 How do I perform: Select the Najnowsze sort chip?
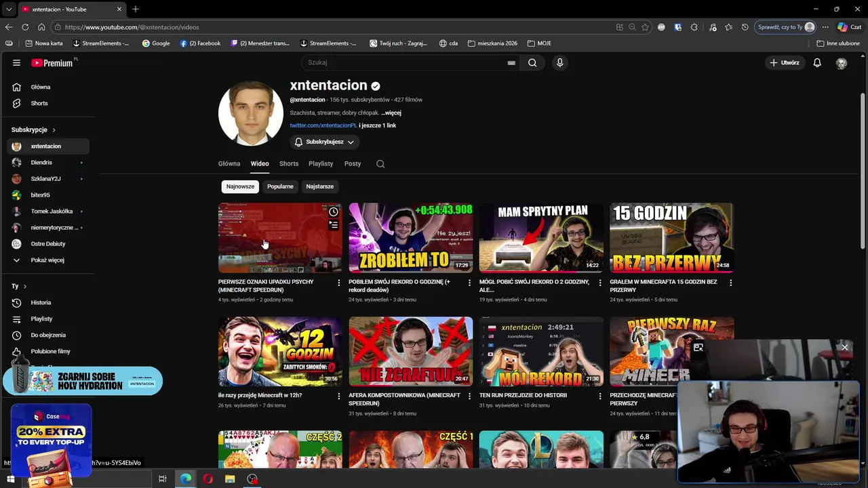tap(240, 186)
